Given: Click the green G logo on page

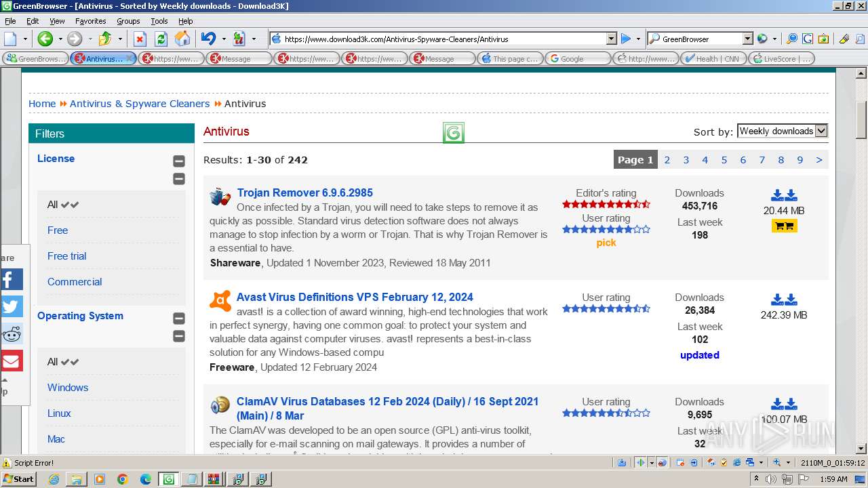Looking at the screenshot, I should coord(454,133).
